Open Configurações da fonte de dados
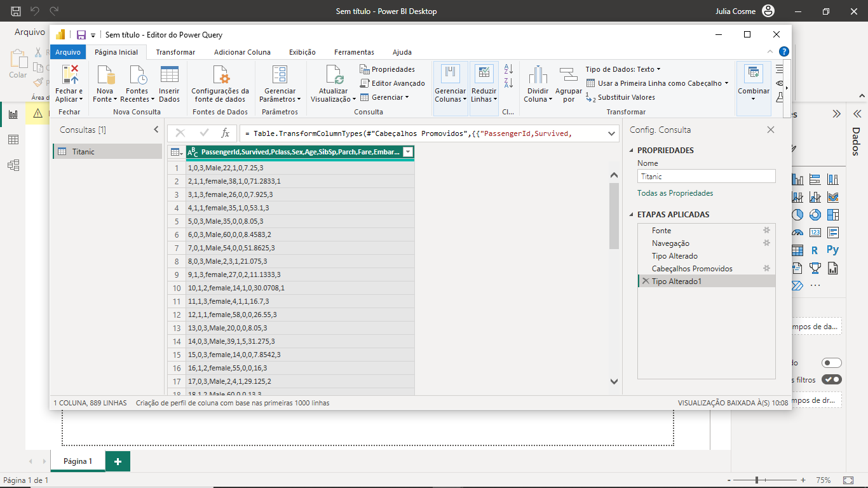Image resolution: width=868 pixels, height=488 pixels. (220, 83)
